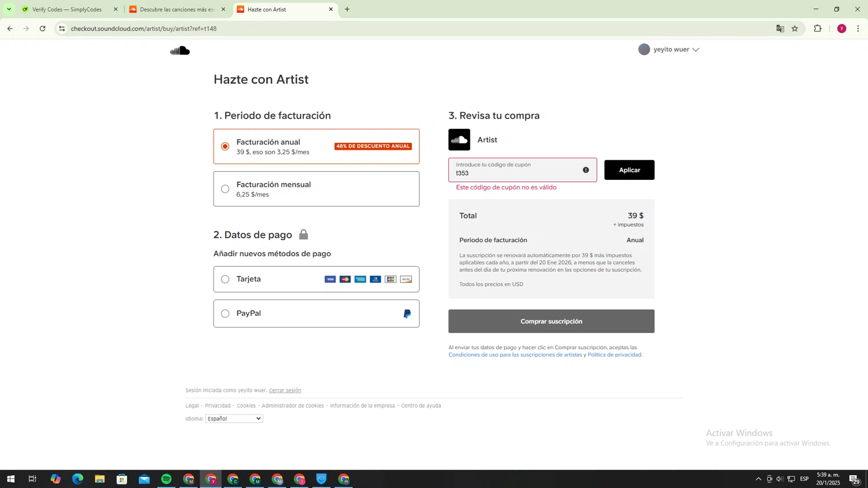Click Comprar suscripción button
The width and height of the screenshot is (868, 488).
(x=551, y=321)
